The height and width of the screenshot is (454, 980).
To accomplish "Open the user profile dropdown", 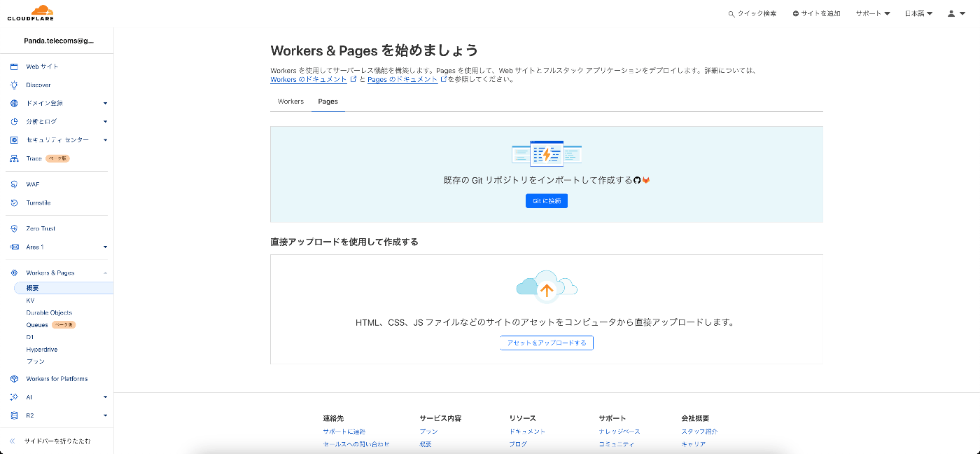I will click(x=955, y=13).
